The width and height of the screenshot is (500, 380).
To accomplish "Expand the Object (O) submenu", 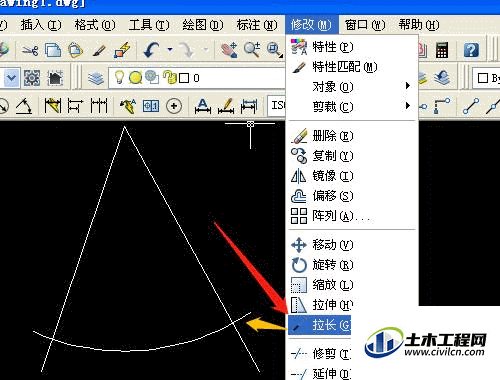I will point(352,87).
